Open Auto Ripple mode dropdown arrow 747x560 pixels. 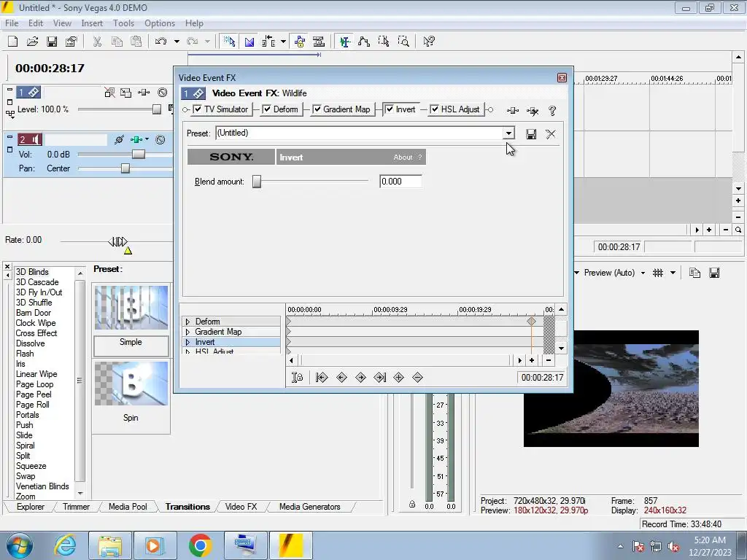[284, 42]
